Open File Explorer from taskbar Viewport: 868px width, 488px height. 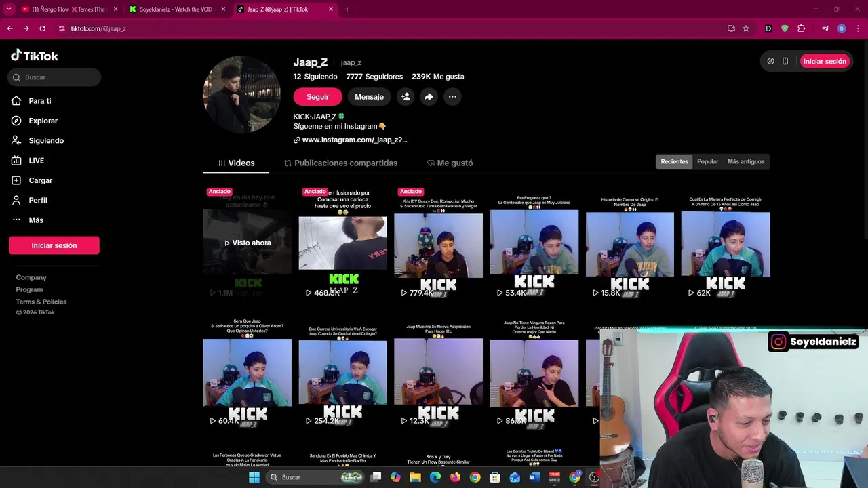point(415,477)
